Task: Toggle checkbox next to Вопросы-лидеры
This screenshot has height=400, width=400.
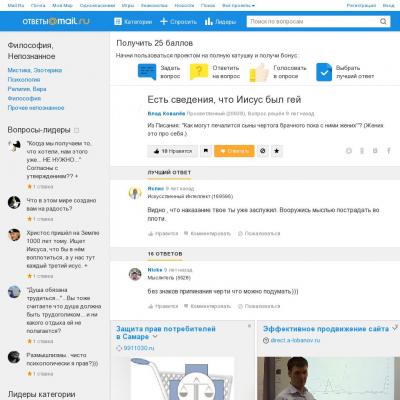Action: point(76,130)
